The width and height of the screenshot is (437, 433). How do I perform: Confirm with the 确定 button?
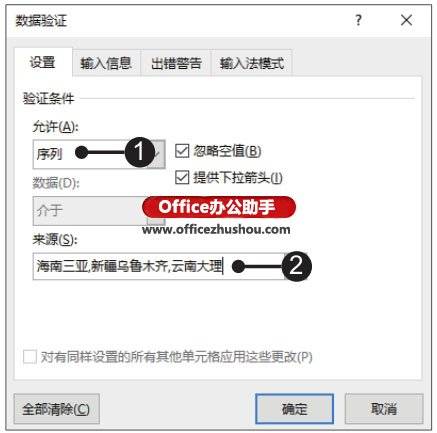pyautogui.click(x=294, y=409)
